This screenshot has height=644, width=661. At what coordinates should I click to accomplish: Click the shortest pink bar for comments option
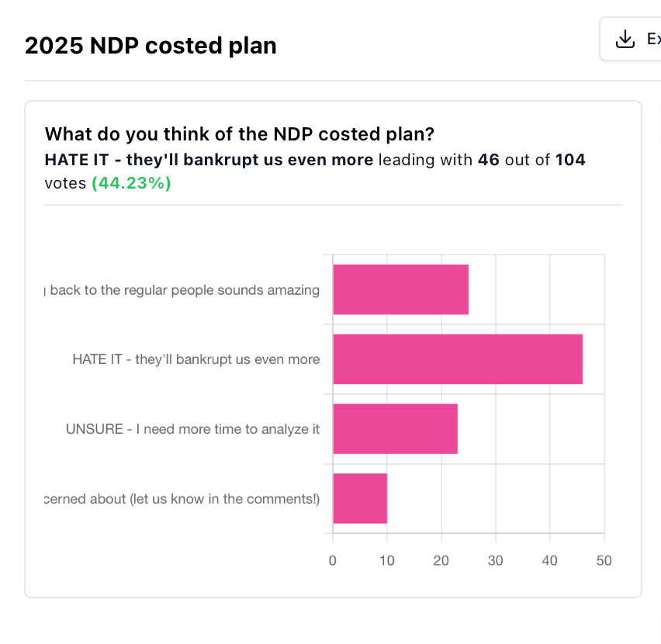pos(360,499)
